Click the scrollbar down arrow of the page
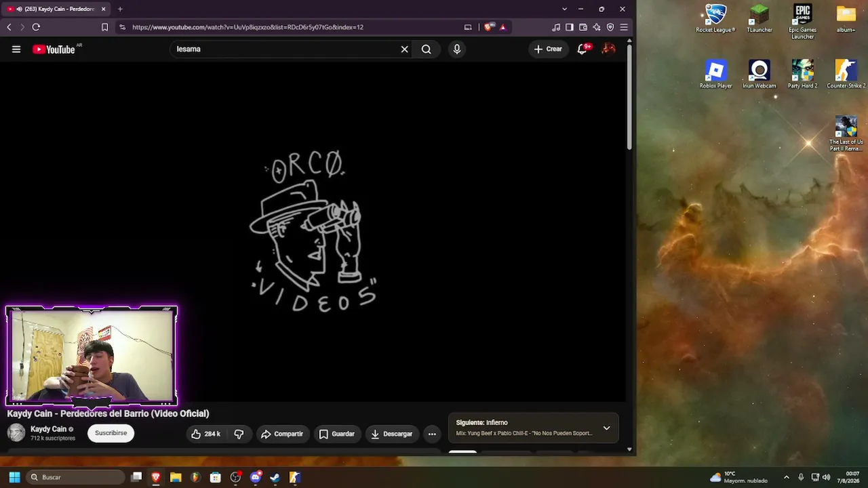The image size is (868, 488). tap(629, 449)
